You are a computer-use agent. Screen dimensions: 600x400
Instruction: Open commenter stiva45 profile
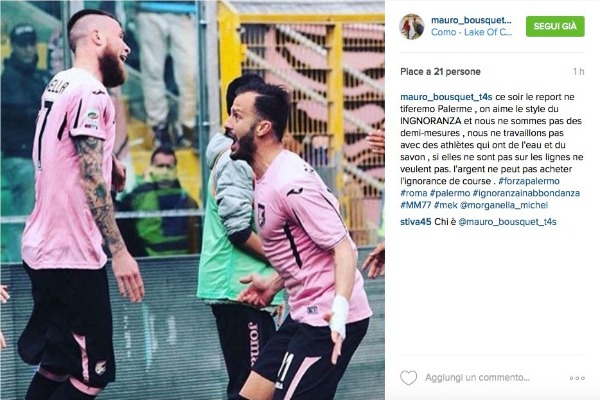416,222
